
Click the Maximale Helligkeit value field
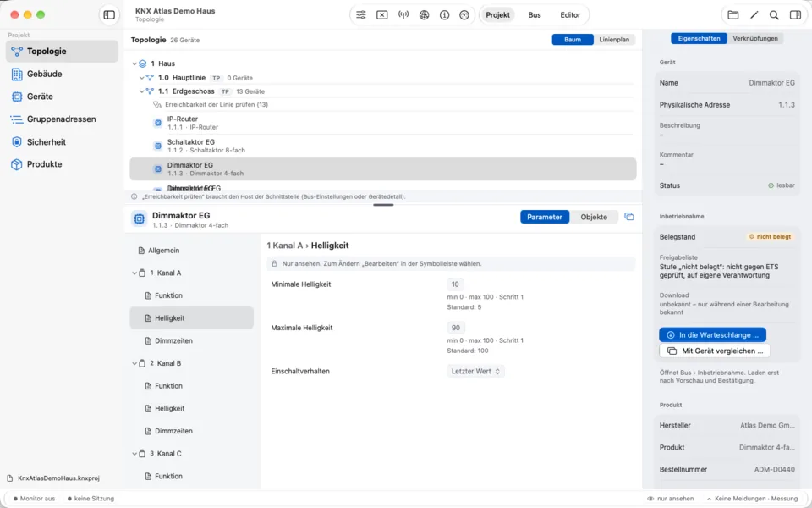tap(455, 328)
